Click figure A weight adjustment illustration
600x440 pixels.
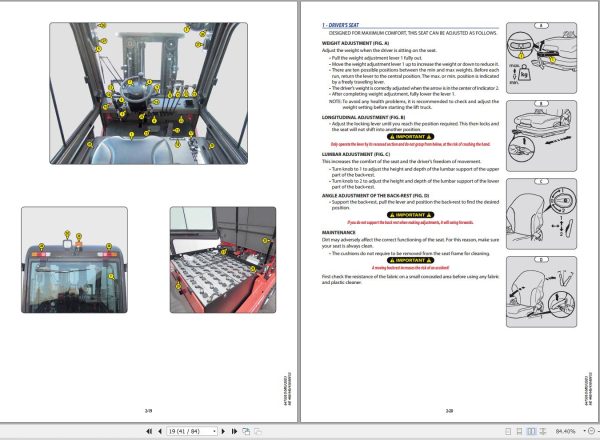coord(541,58)
